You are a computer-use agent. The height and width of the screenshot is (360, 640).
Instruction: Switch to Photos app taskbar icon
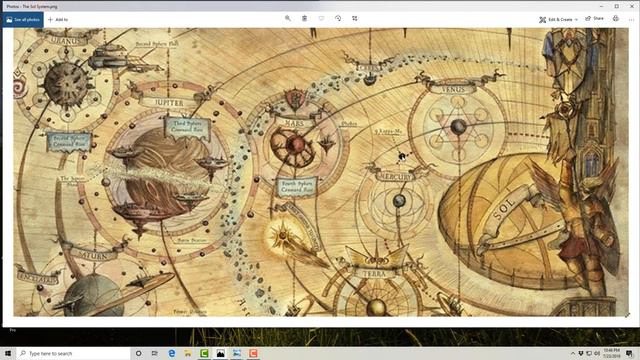pos(220,353)
